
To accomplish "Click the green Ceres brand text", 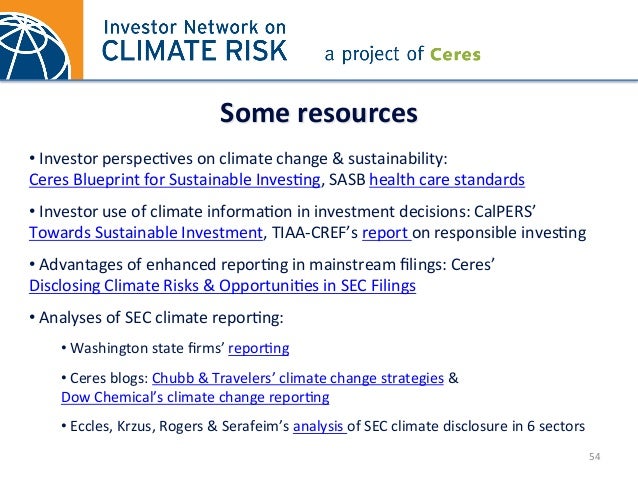I will [x=455, y=55].
